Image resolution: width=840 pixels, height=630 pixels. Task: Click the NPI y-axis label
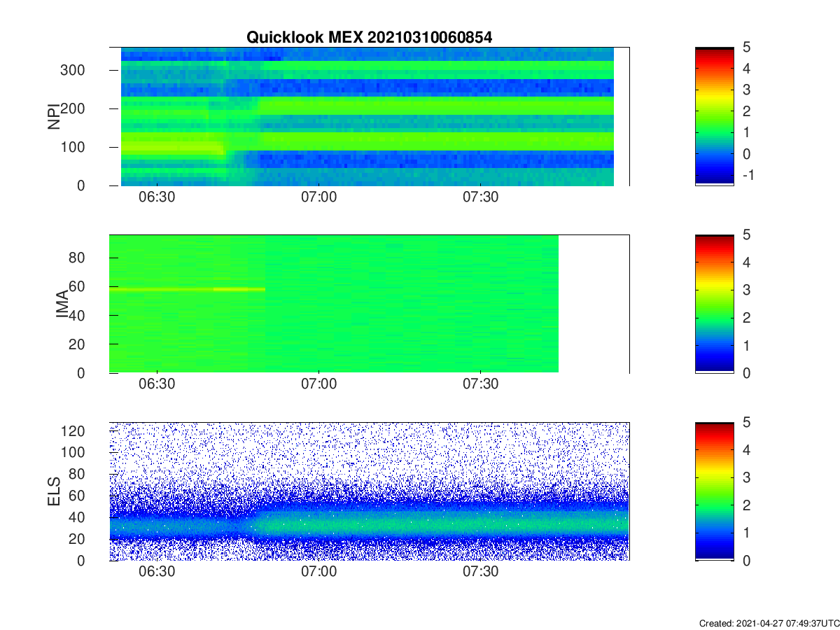pyautogui.click(x=53, y=116)
